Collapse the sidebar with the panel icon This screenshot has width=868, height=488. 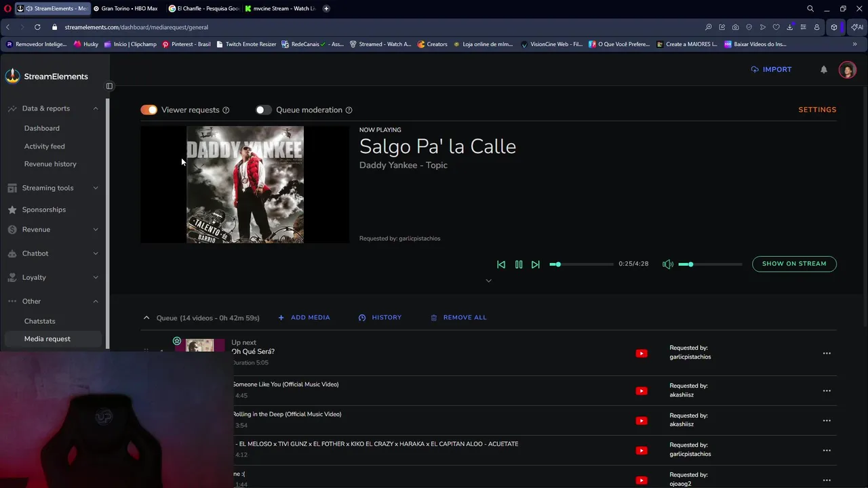coord(109,86)
